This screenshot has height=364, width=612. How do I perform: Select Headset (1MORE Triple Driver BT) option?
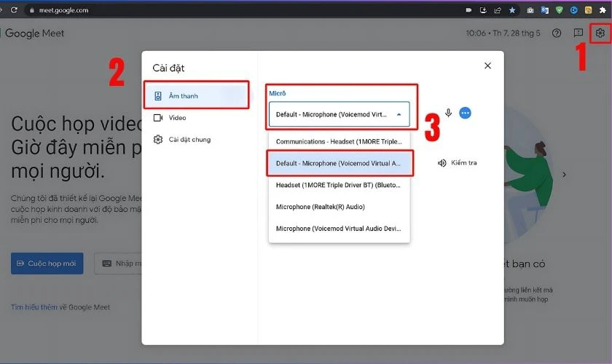click(x=340, y=185)
